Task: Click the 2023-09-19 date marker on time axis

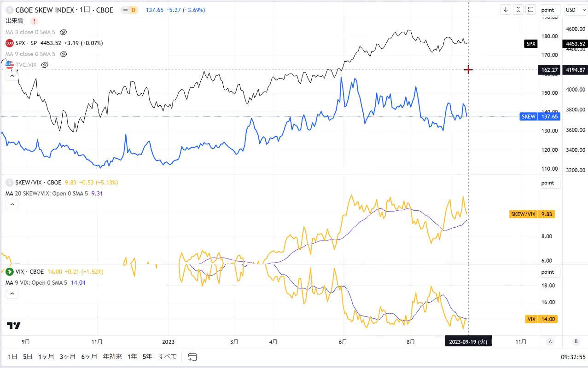Action: point(468,341)
